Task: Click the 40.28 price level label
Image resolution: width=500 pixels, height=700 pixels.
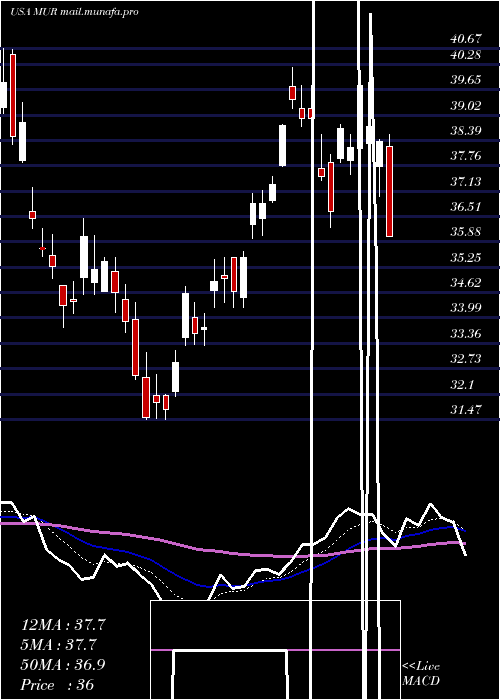Action: pos(466,55)
